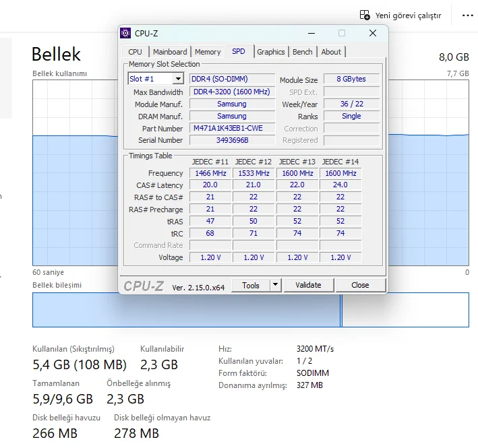This screenshot has width=478, height=448.
Task: Click the used slots value 1 / 2
Action: [x=304, y=361]
